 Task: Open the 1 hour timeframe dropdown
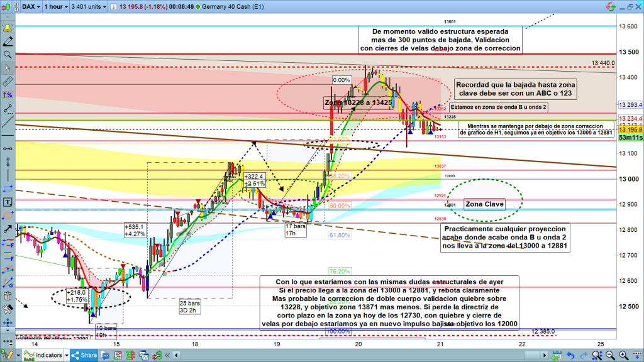pyautogui.click(x=54, y=7)
